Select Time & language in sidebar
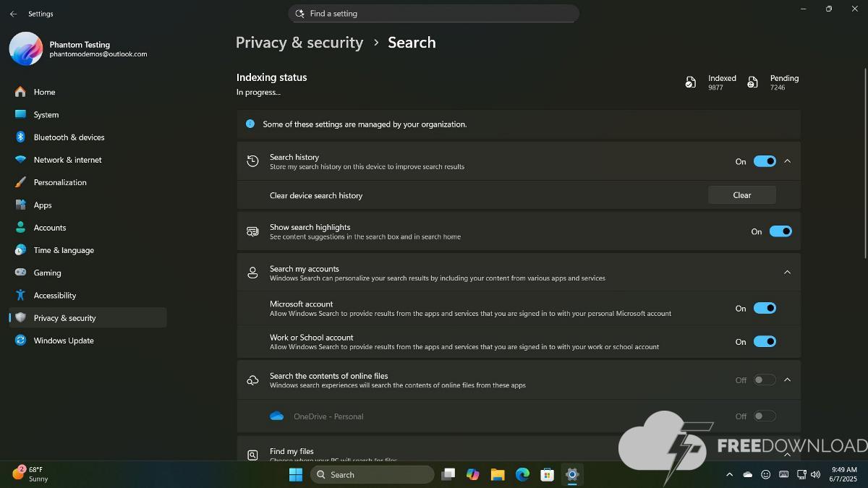The height and width of the screenshot is (488, 868). pyautogui.click(x=64, y=250)
